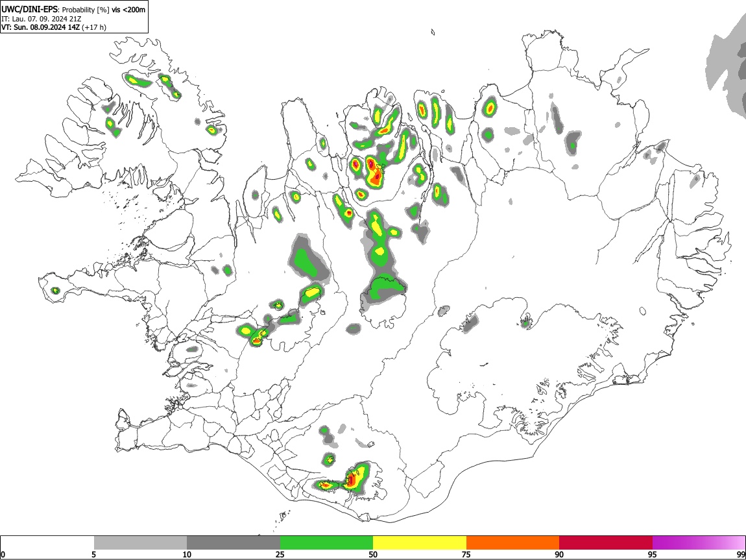The height and width of the screenshot is (560, 746).
Task: Click the '50' legend tick label
Action: point(373,555)
